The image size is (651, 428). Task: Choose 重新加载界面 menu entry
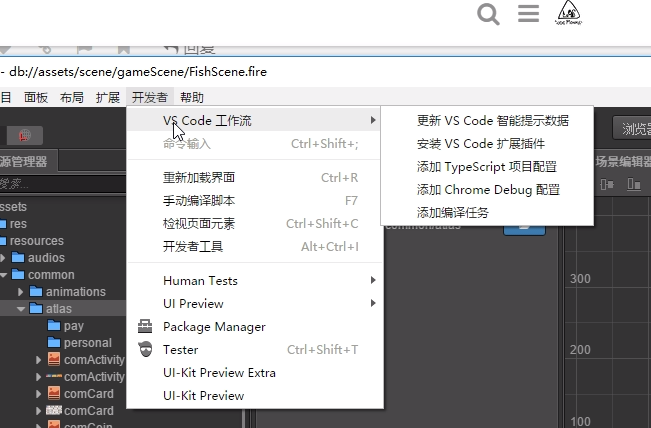point(255,178)
